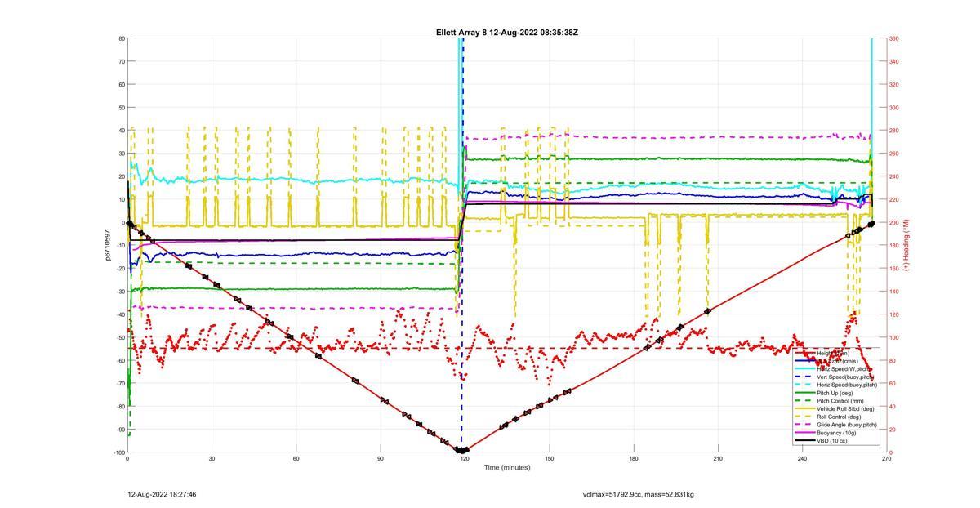Viewport: 980px width, 508px height.
Task: Click the x-axis tick label '270'
Action: click(x=886, y=459)
